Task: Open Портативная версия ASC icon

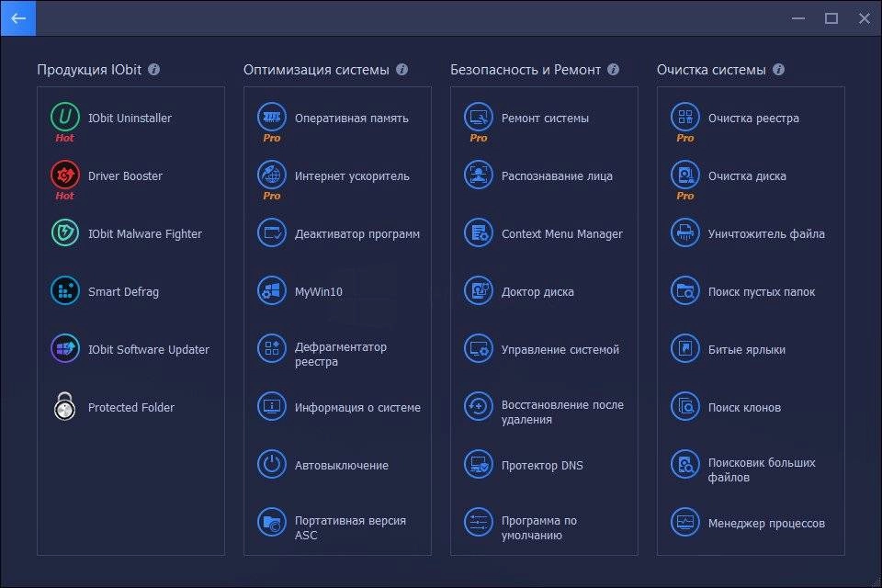Action: 272,523
